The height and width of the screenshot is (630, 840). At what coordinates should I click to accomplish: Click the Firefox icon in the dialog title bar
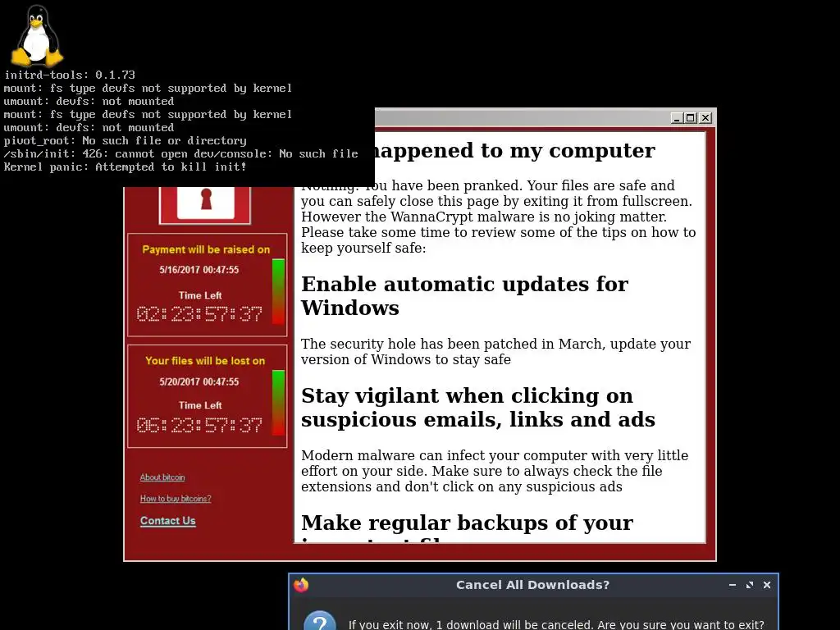point(301,585)
